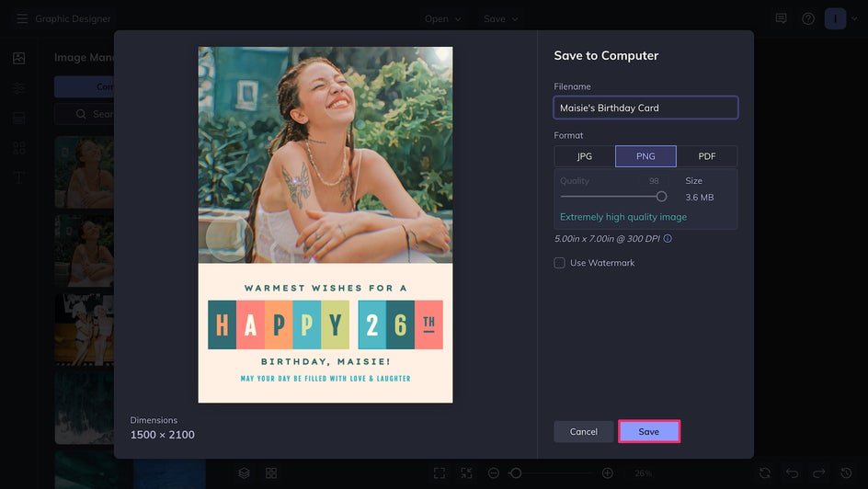Open the Image Manager sidebar icon

pos(18,58)
